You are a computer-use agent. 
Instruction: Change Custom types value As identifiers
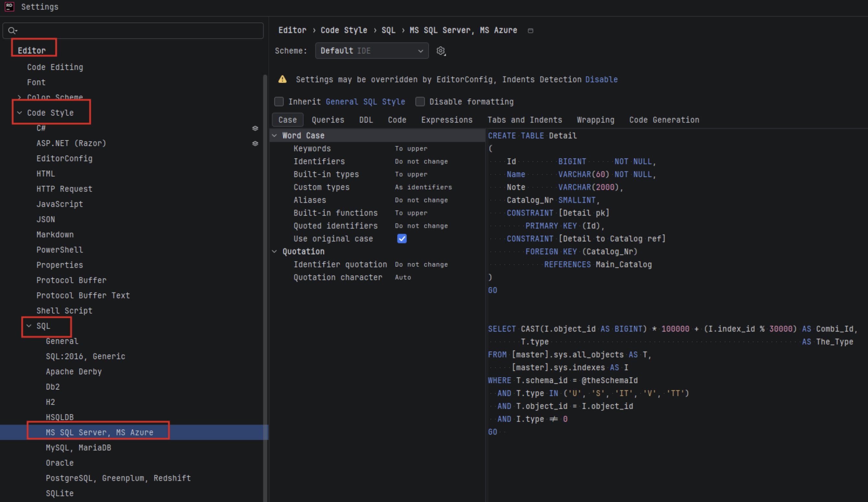pos(423,187)
